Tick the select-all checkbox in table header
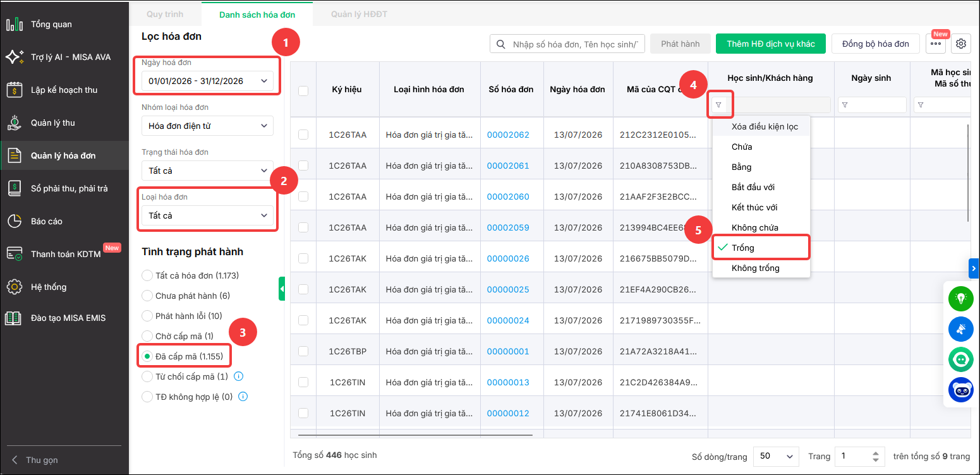 pos(303,90)
